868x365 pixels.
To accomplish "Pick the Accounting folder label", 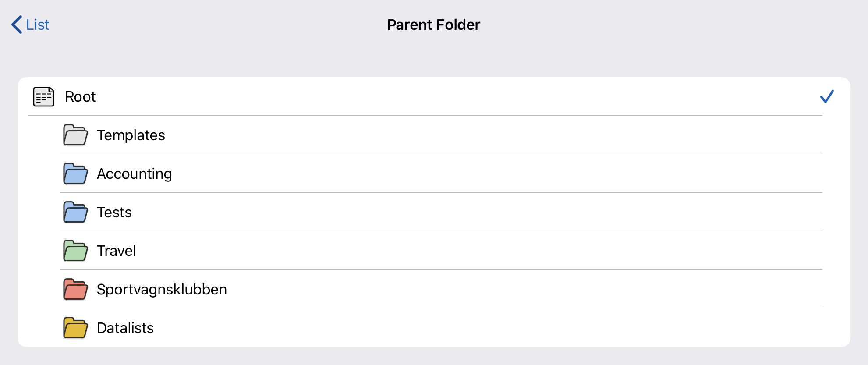I will coord(134,174).
